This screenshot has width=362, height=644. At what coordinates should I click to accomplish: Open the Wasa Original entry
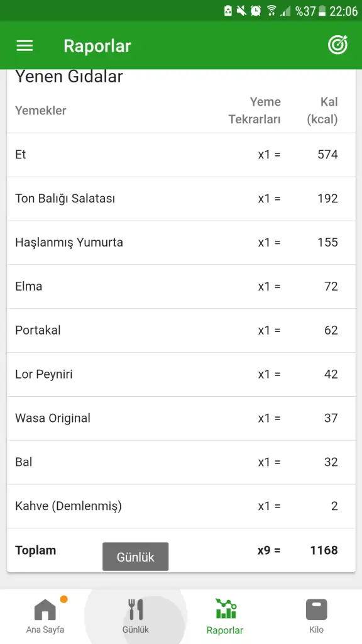181,418
